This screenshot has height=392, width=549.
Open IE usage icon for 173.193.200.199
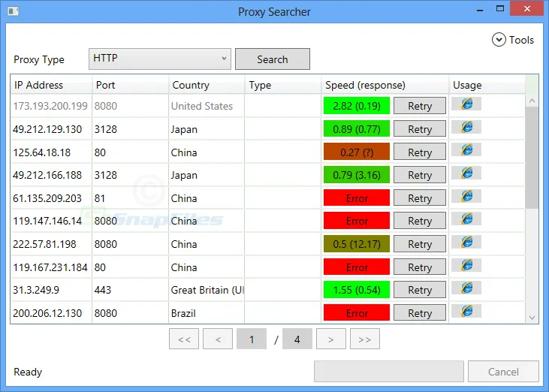click(466, 104)
